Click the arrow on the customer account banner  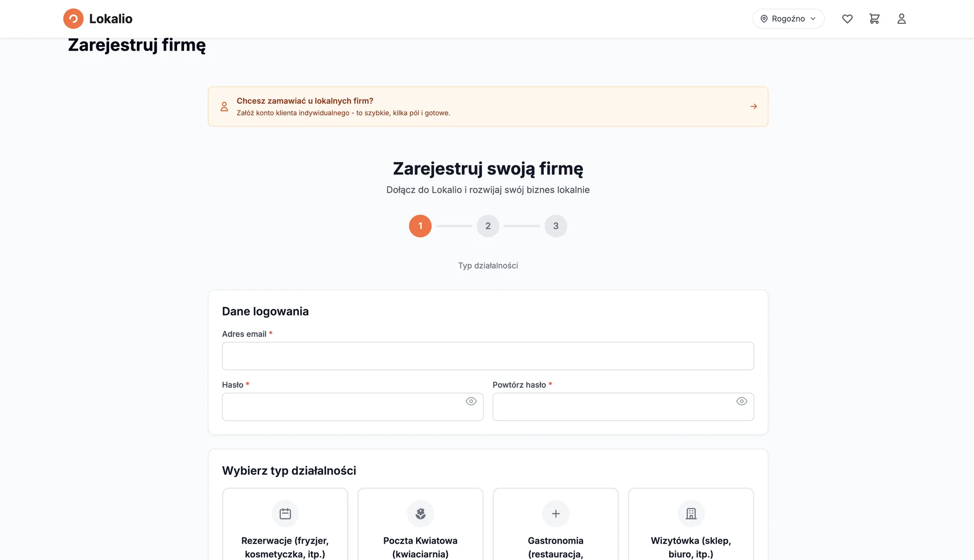click(754, 107)
